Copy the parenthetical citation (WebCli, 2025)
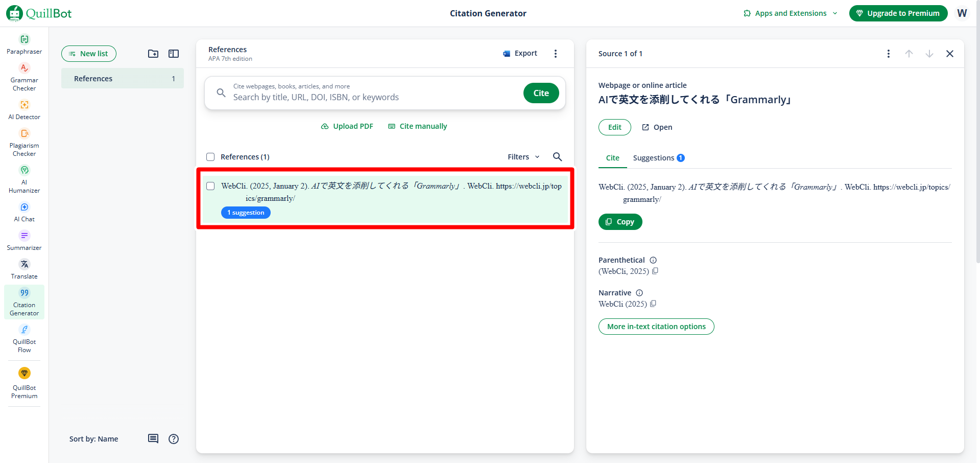The height and width of the screenshot is (463, 980). pyautogui.click(x=655, y=271)
